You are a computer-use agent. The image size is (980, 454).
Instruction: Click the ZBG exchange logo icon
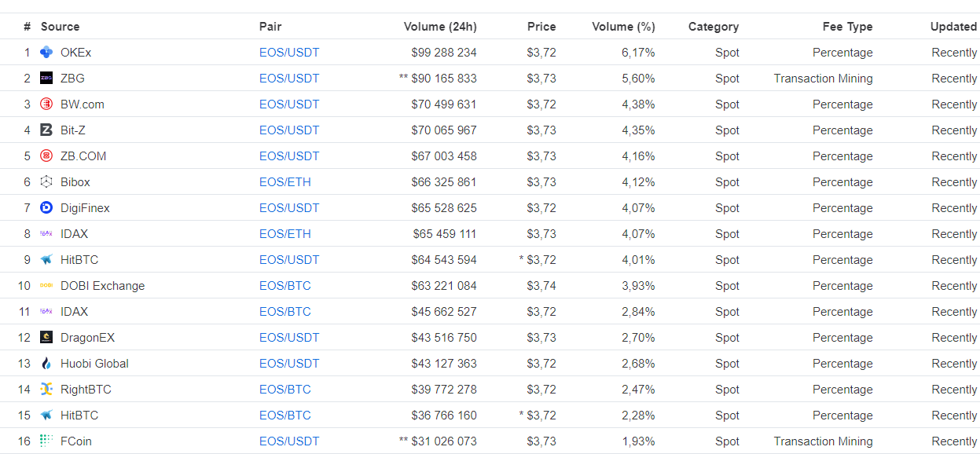(46, 79)
